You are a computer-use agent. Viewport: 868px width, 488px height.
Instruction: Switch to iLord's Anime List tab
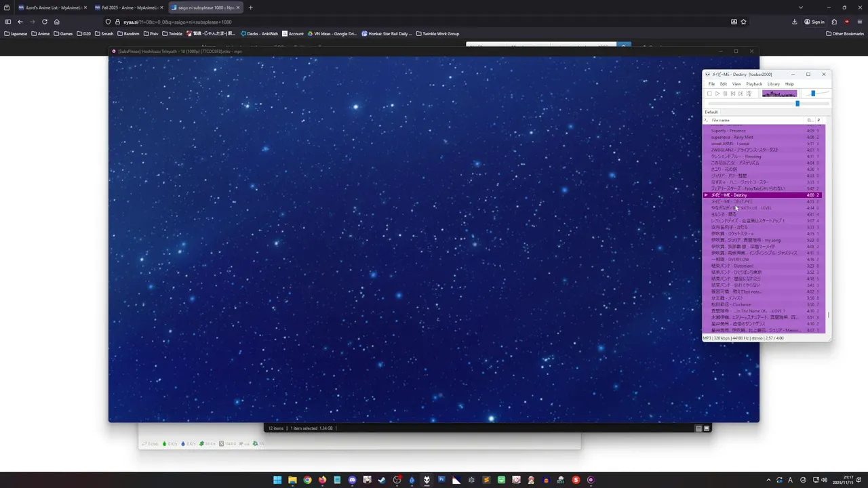(x=52, y=7)
